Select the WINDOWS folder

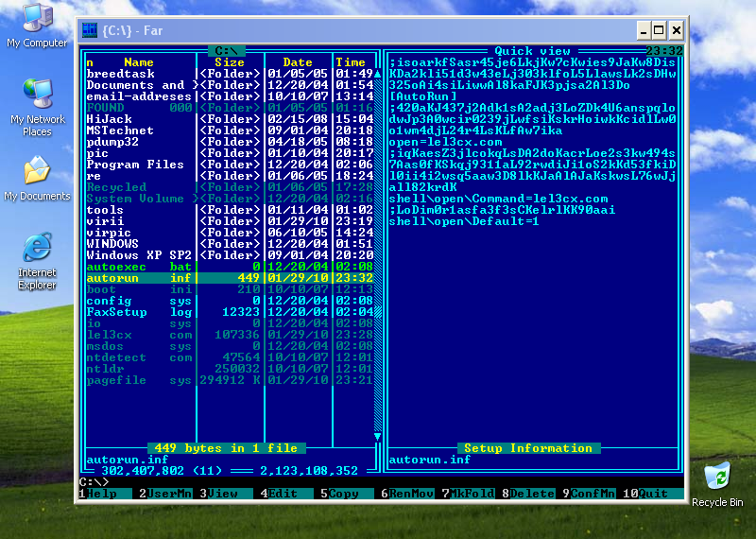point(230,244)
